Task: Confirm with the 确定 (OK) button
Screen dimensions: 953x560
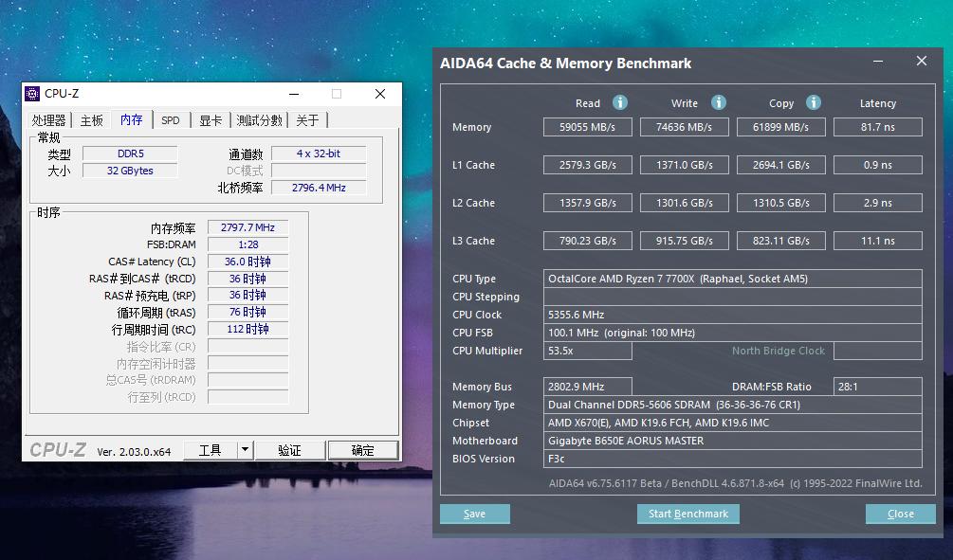Action: (x=362, y=449)
